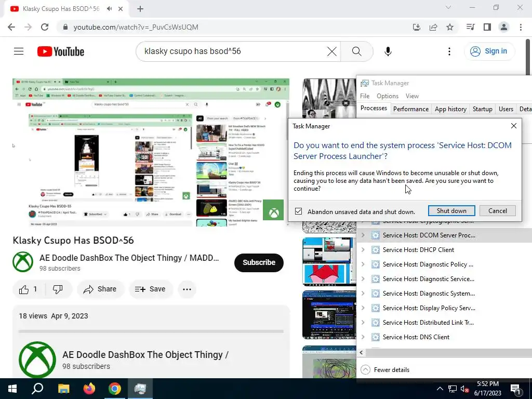Image resolution: width=532 pixels, height=399 pixels.
Task: Open Chrome media control icon
Action: pos(470,27)
